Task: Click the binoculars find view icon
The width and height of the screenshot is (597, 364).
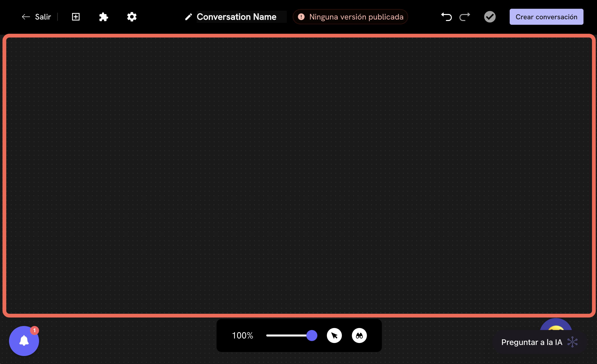Action: point(359,335)
